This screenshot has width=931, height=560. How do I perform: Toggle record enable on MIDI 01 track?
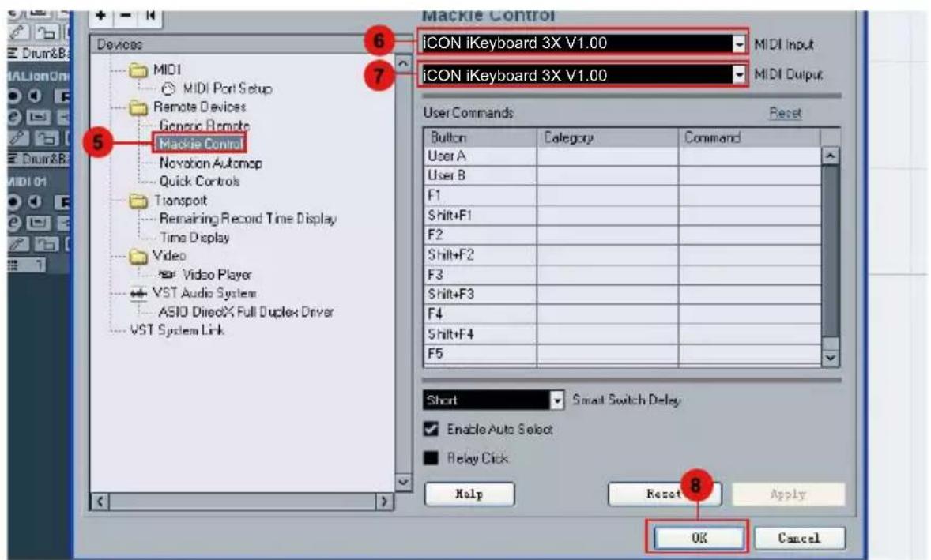[14, 202]
